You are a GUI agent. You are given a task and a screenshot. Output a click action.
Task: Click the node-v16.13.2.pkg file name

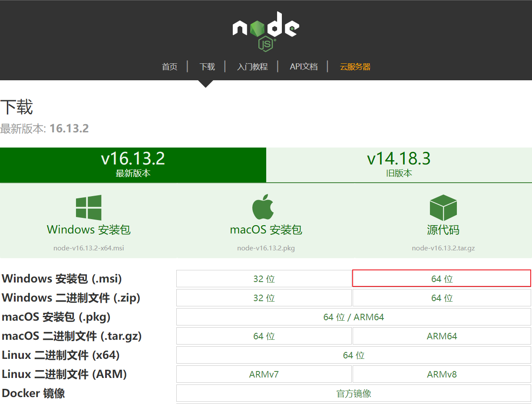click(x=266, y=248)
